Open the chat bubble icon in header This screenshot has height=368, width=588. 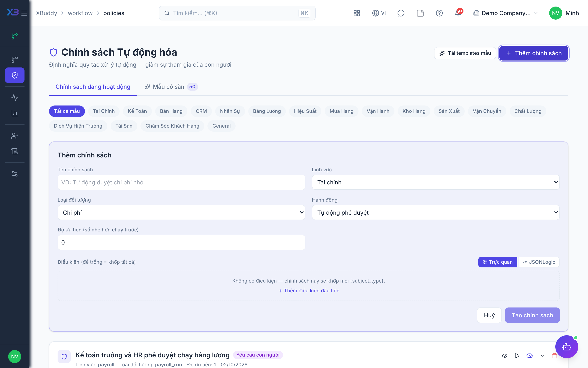tap(401, 13)
